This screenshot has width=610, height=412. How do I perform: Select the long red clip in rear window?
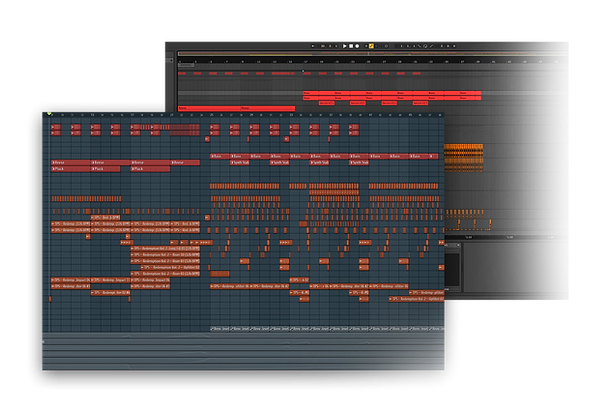pyautogui.click(x=392, y=94)
